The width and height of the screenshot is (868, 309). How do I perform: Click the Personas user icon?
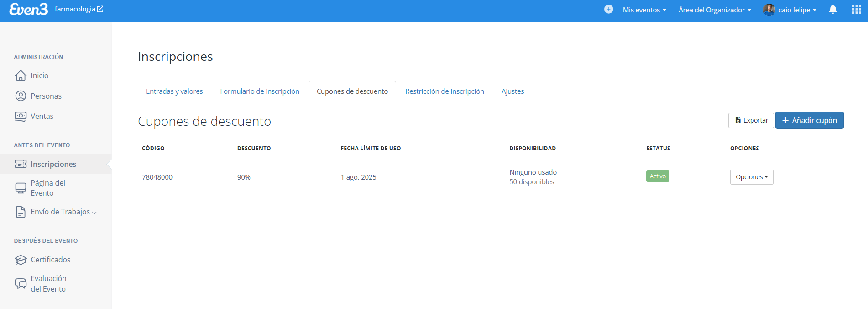21,96
